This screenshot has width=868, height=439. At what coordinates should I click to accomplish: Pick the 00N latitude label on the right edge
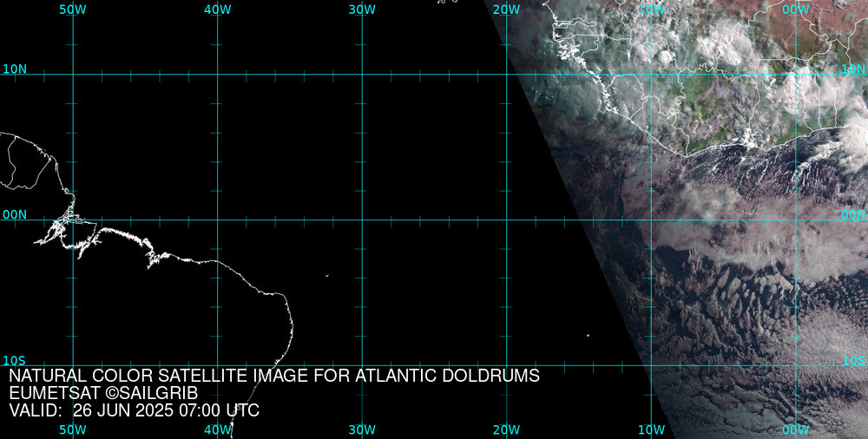[x=853, y=215]
